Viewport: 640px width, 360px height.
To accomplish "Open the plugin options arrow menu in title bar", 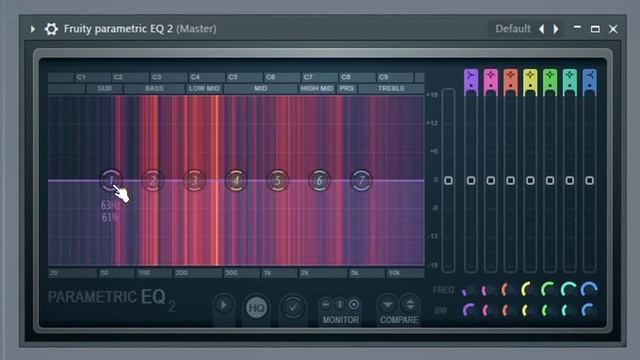I will [32, 29].
